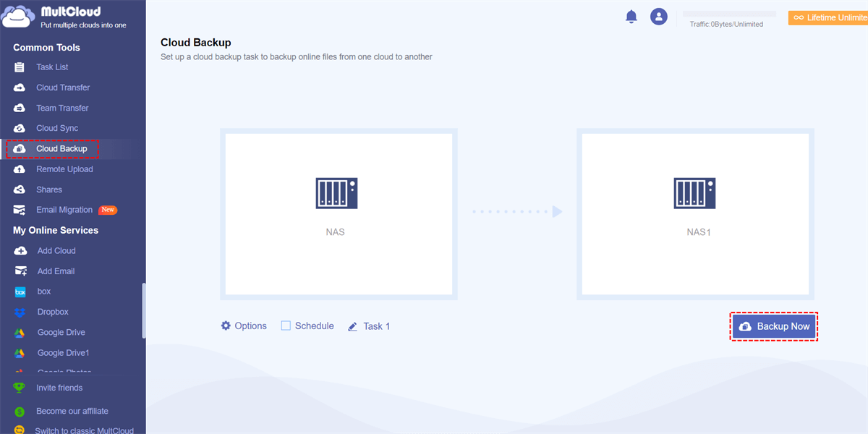Open the user account avatar
This screenshot has height=434, width=868.
pyautogui.click(x=658, y=17)
